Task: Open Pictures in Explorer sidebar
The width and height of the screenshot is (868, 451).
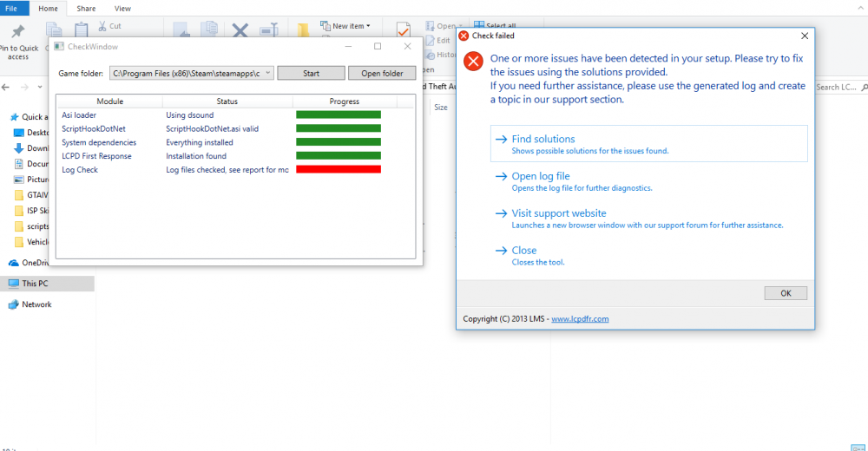Action: [31, 180]
